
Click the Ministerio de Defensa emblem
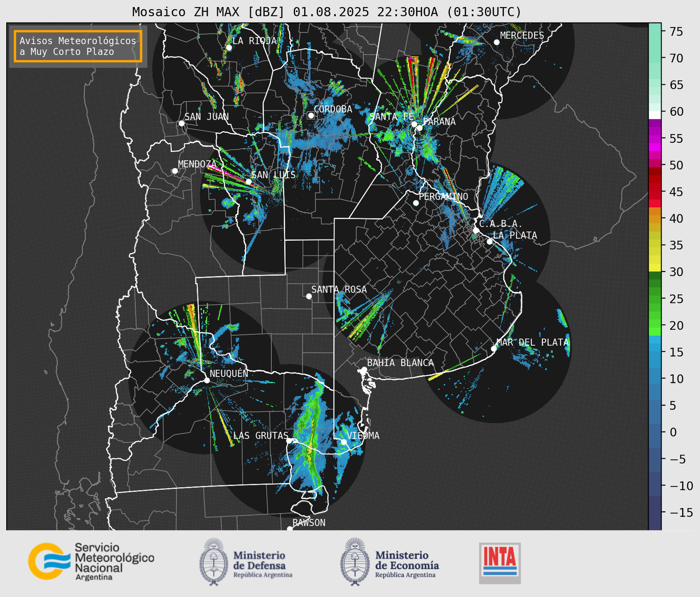214,562
